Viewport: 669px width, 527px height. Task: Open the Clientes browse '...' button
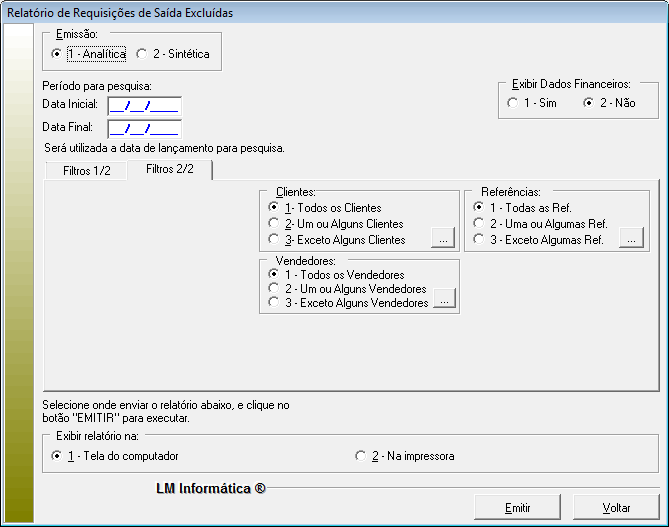443,238
